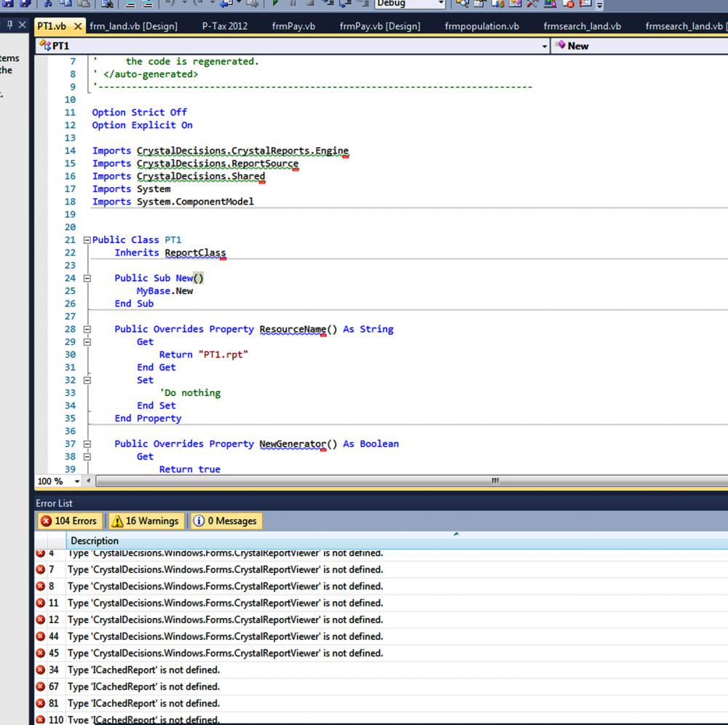Toggle the 0 Messages filter

[x=226, y=520]
